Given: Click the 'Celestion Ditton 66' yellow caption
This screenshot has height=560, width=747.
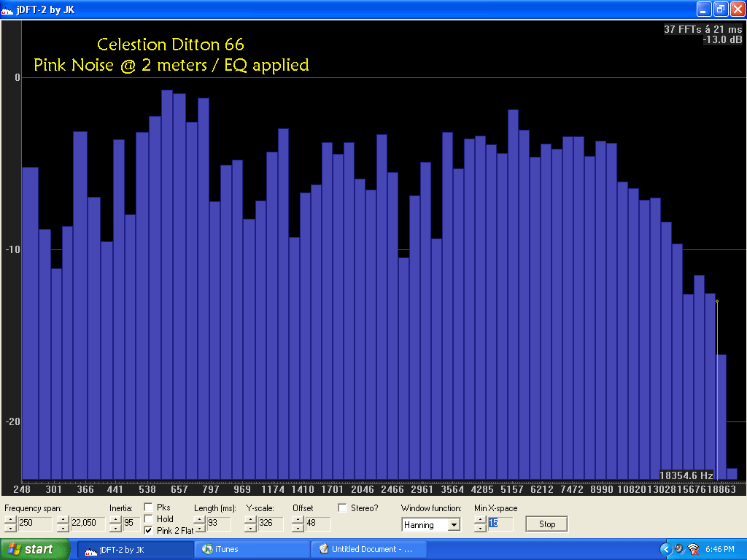Looking at the screenshot, I should [171, 44].
